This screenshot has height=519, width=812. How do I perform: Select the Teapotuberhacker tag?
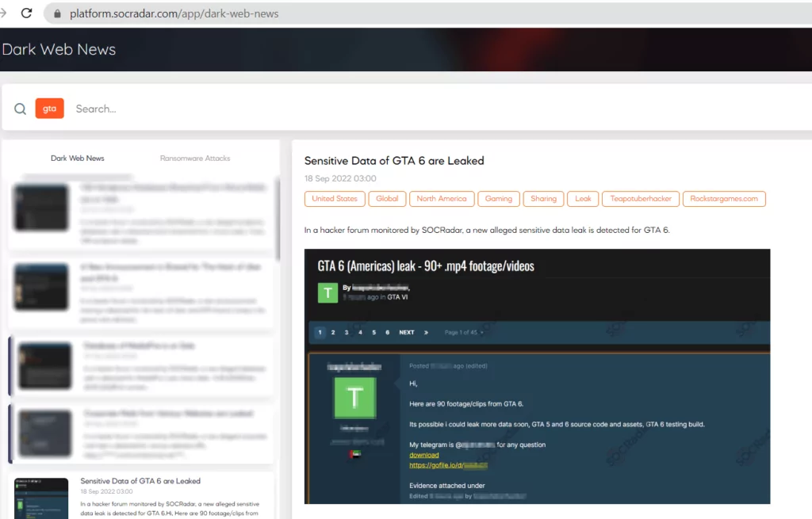[641, 199]
